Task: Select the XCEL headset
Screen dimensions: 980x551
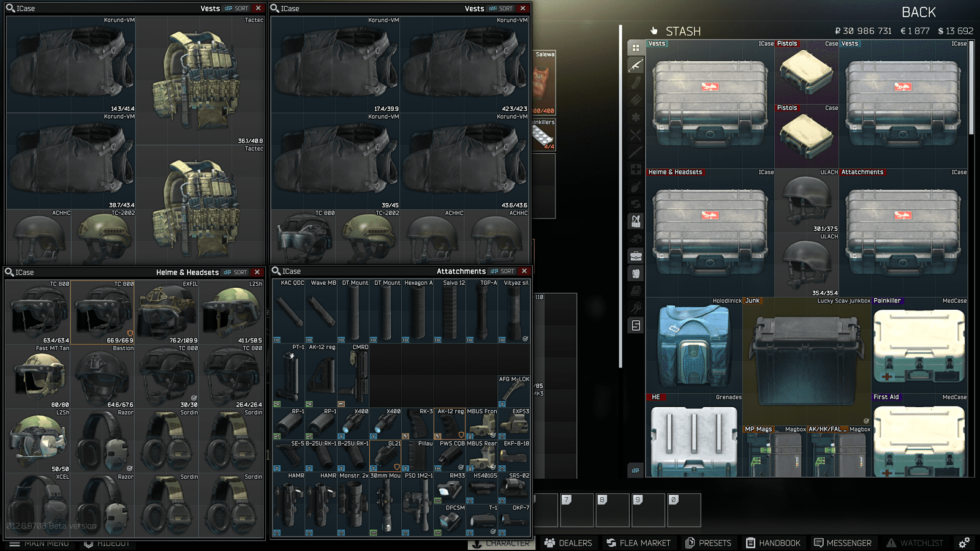Action: click(38, 505)
